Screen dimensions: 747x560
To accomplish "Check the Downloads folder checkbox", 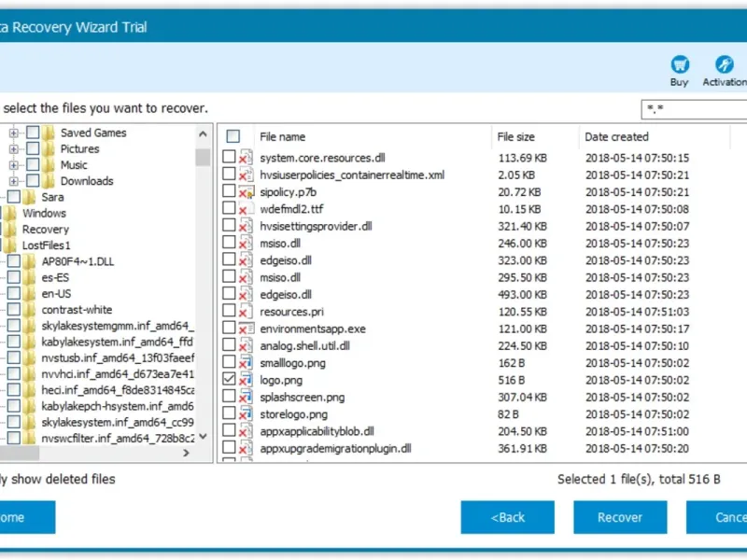I will [33, 180].
